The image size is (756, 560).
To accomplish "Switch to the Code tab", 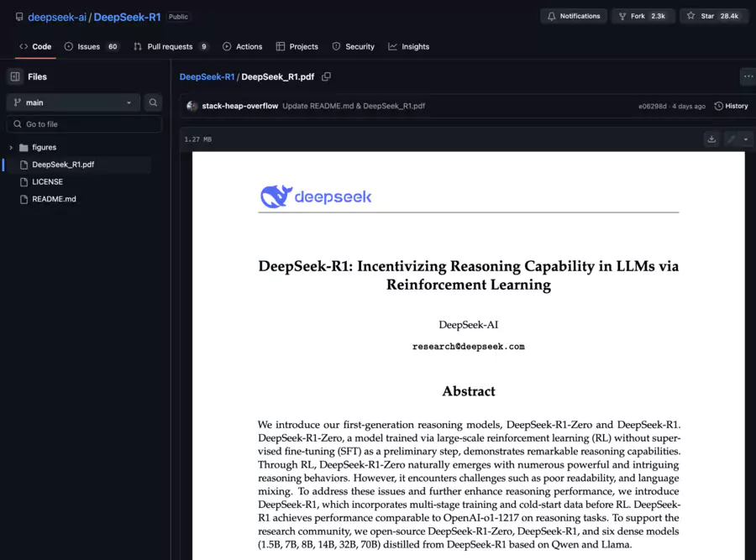I will (35, 47).
